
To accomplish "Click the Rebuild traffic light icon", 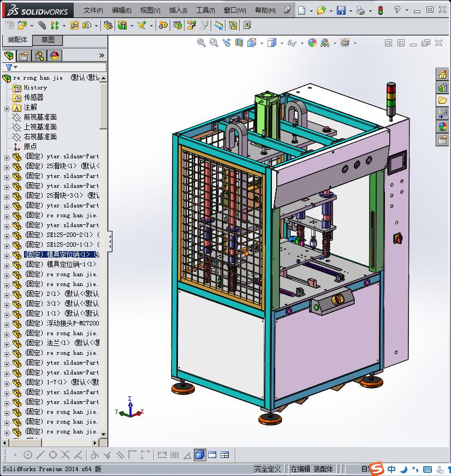I will point(380,10).
